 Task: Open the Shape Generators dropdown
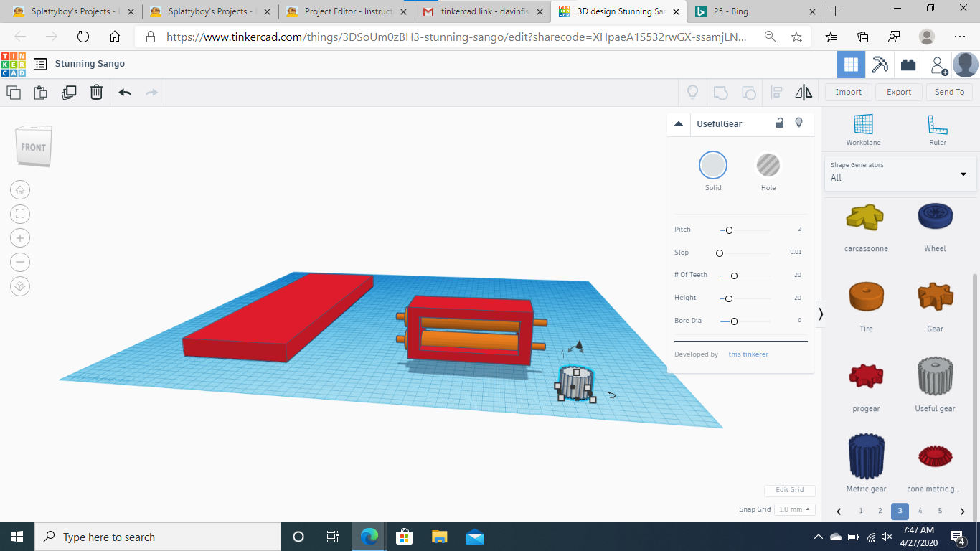tap(900, 173)
